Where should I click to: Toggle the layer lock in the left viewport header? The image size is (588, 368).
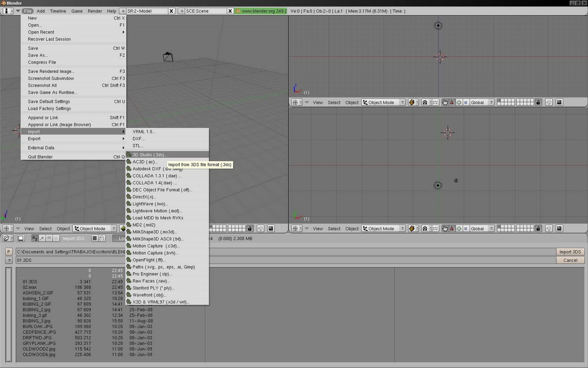250,229
